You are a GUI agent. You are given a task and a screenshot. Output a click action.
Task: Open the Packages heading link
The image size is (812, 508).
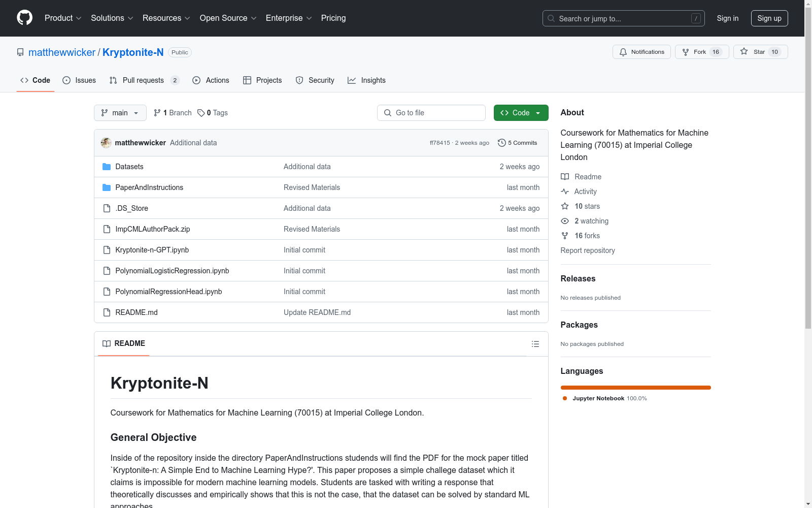click(579, 325)
